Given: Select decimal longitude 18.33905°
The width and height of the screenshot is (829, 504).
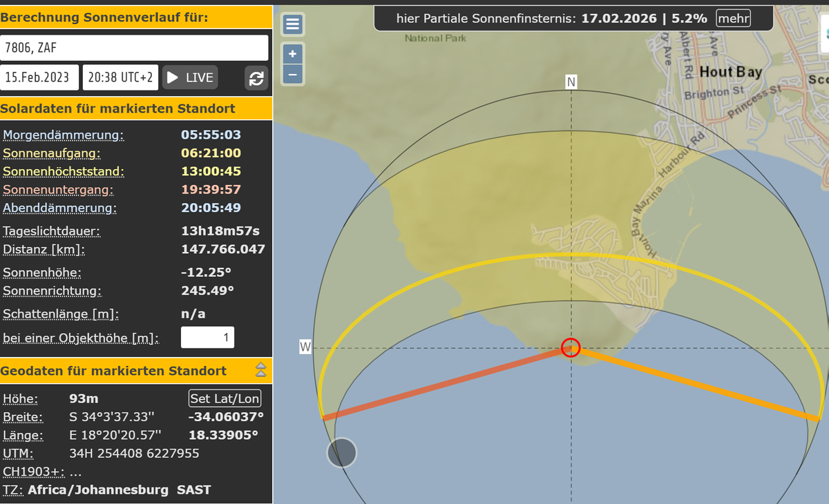Looking at the screenshot, I should [223, 435].
